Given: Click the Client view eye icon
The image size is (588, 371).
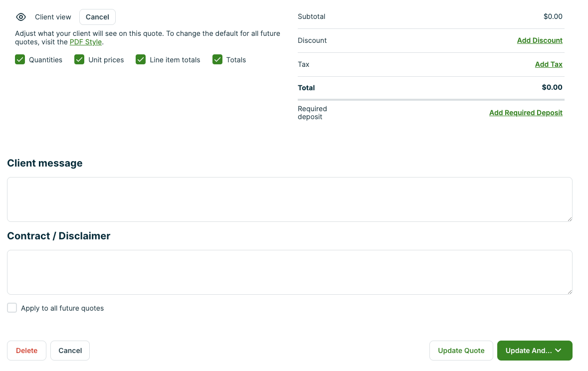Looking at the screenshot, I should point(21,17).
